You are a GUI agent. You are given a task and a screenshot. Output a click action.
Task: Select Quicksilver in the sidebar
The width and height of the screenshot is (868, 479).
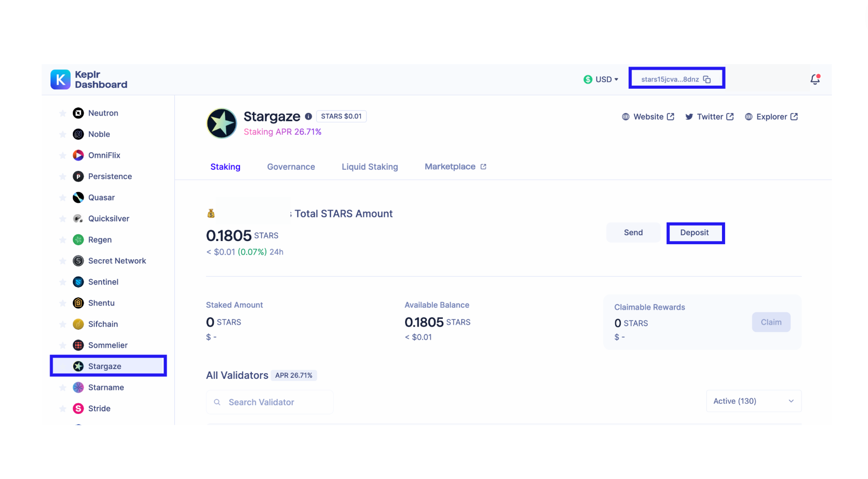point(108,219)
